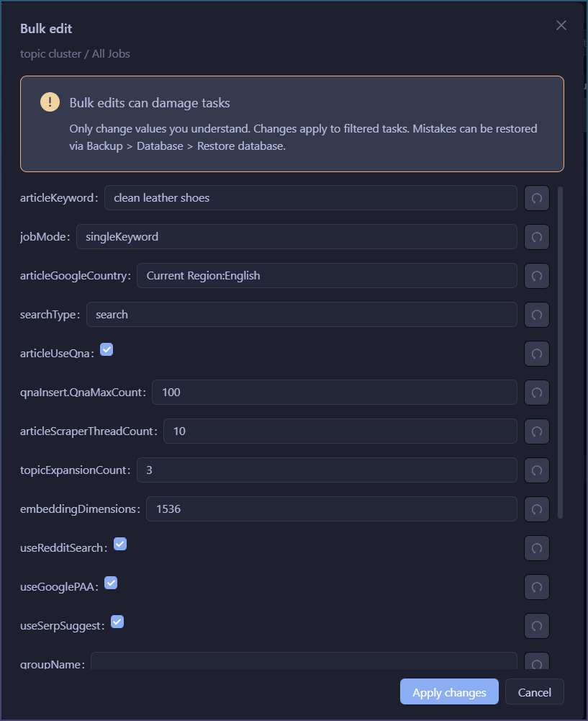Click the reset icon for useRedditSearch
This screenshot has width=588, height=721.
click(536, 548)
